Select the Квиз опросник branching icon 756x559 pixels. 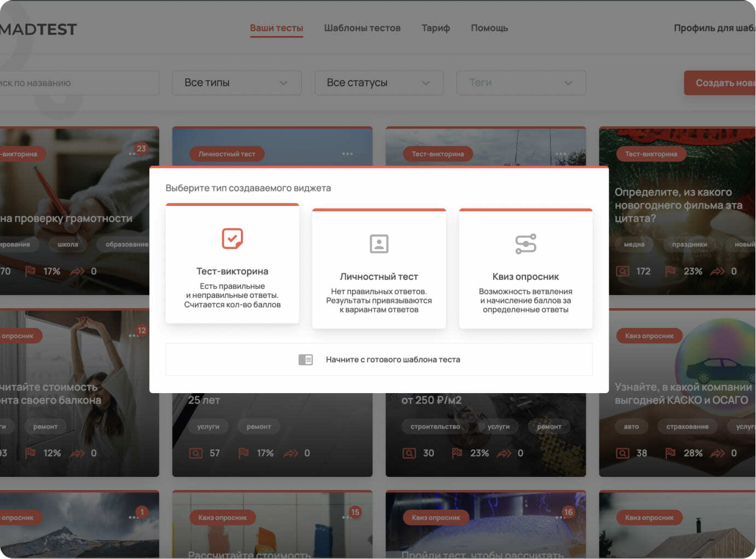click(526, 244)
